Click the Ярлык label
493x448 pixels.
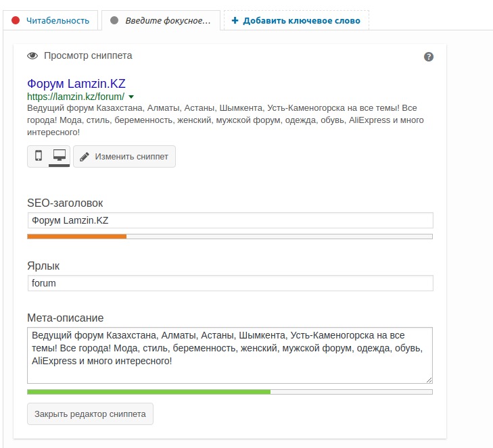coord(43,266)
